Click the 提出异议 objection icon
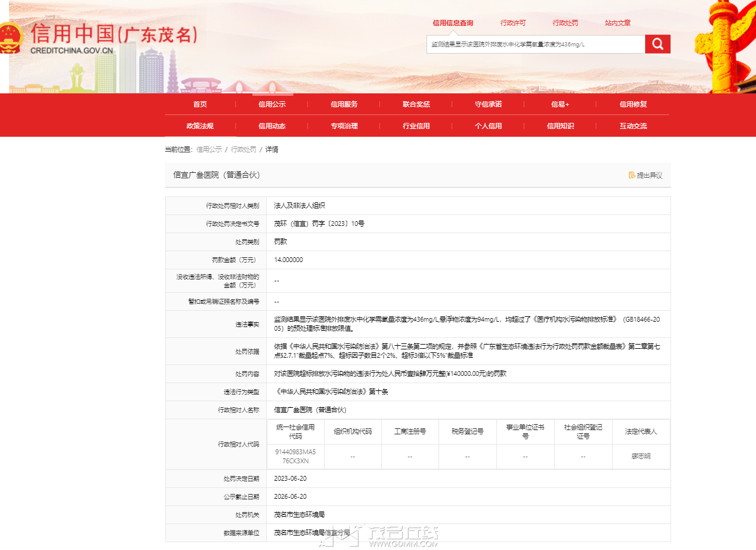This screenshot has height=550, width=756. point(632,175)
